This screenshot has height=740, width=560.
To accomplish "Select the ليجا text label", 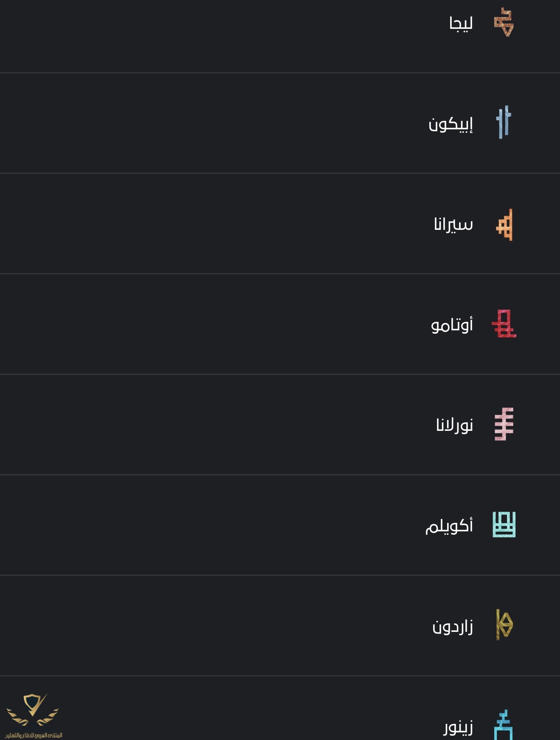I will (x=461, y=23).
